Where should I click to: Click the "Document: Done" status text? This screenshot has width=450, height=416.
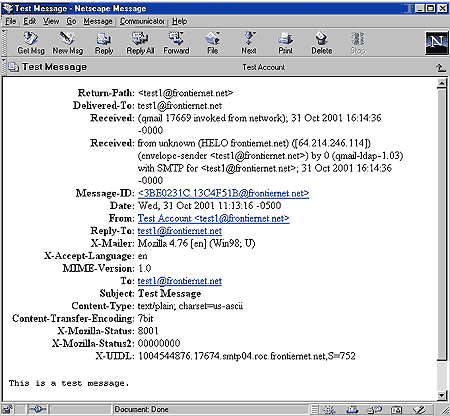141,409
